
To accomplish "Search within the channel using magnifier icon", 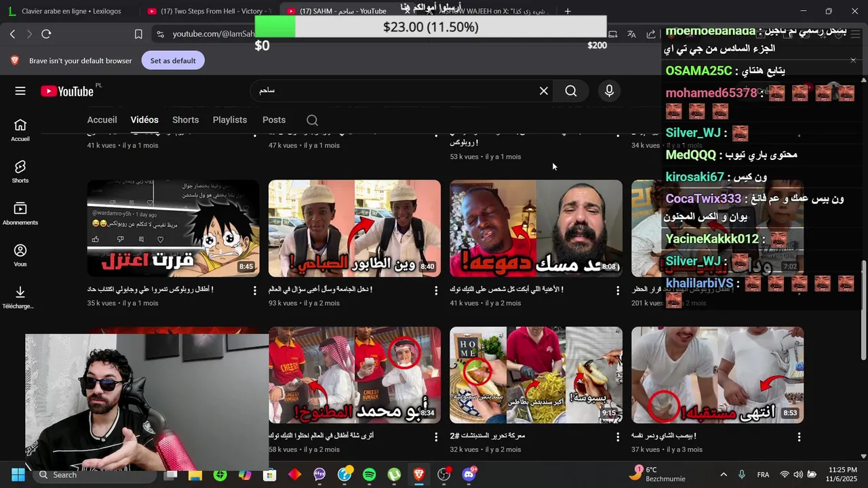I will pyautogui.click(x=312, y=120).
